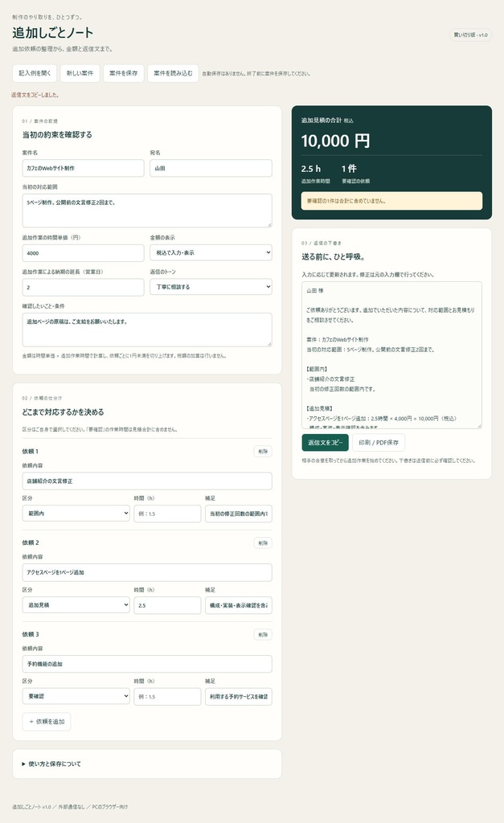
Task: Edit the 依頼 2 hours field showing 2.5
Action: click(x=167, y=604)
